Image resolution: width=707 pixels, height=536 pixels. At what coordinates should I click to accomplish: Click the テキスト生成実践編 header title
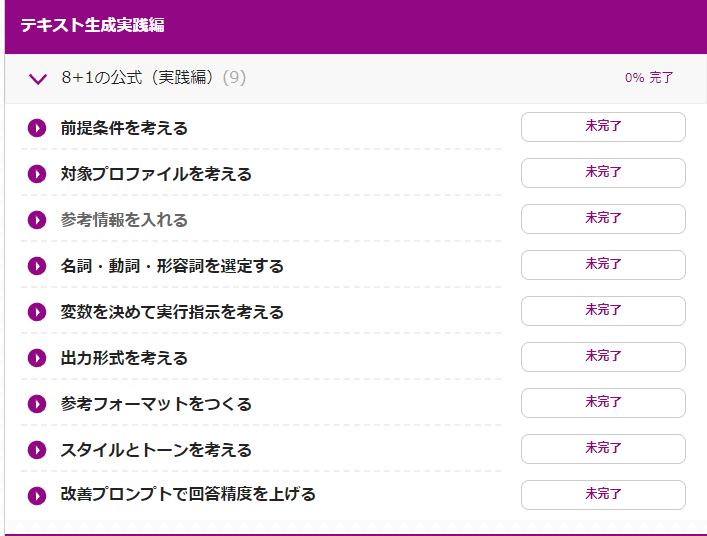point(92,25)
